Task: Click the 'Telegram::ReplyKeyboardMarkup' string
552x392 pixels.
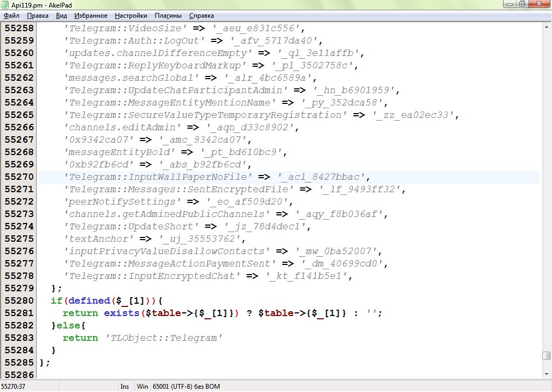Action: coord(155,65)
